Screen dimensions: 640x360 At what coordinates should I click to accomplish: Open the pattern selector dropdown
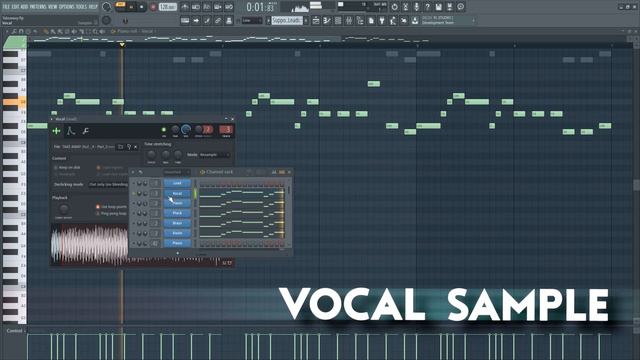(x=287, y=20)
